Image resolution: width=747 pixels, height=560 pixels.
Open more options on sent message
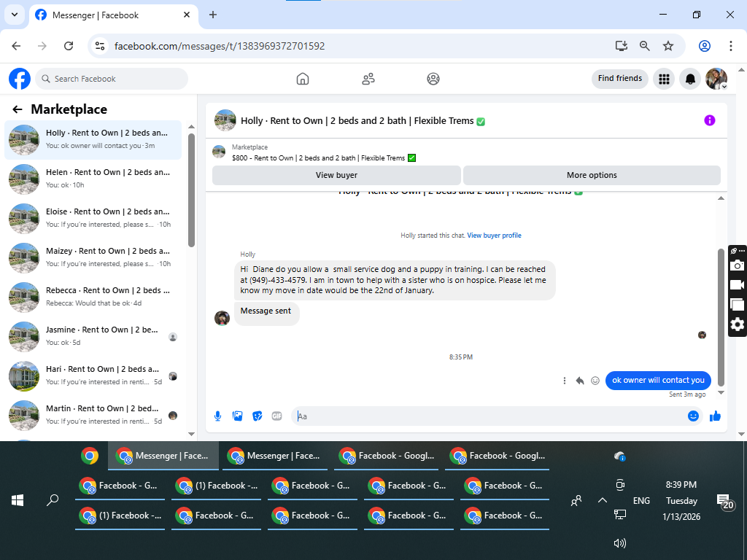(565, 381)
